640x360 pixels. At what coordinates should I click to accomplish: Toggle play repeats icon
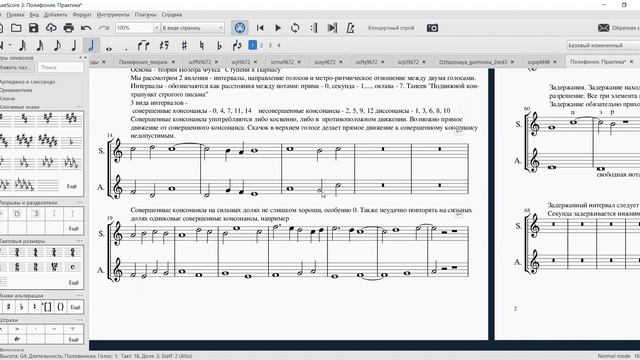click(313, 28)
